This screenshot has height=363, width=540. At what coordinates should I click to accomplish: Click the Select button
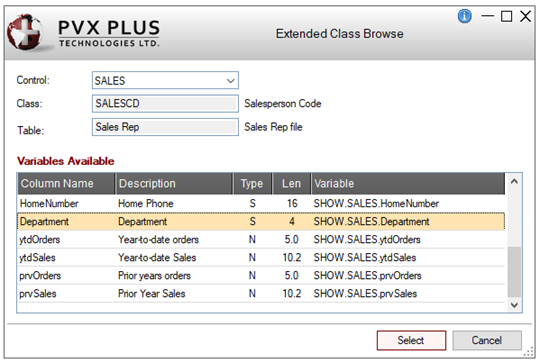pyautogui.click(x=411, y=340)
